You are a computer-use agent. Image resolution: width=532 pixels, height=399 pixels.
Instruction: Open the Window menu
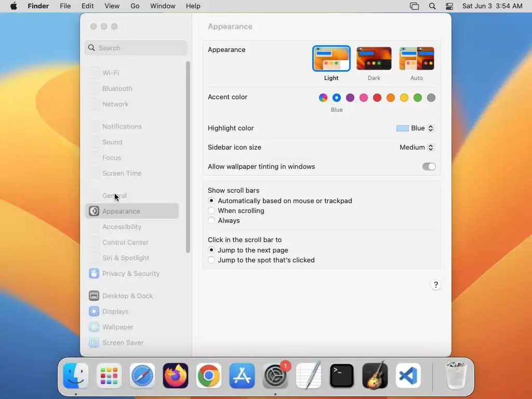(x=163, y=6)
